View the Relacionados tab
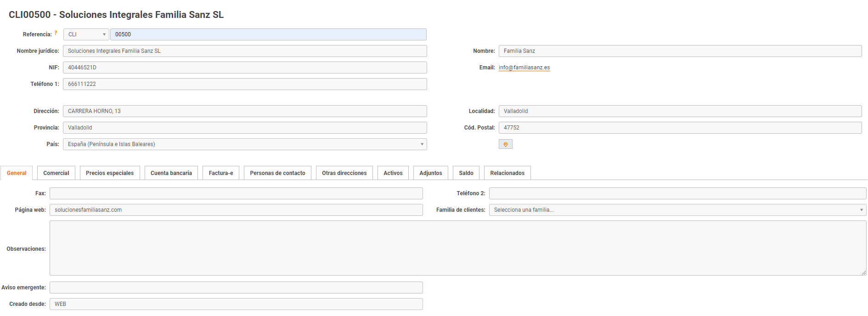 [x=507, y=173]
